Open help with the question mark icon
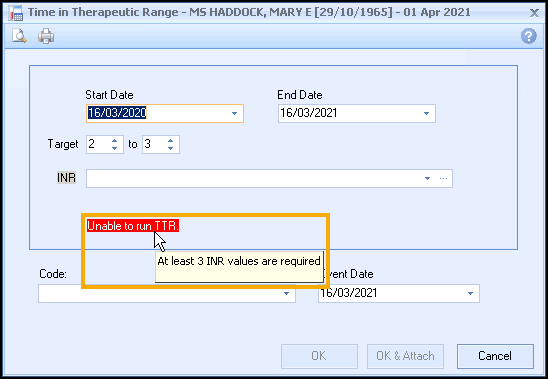The image size is (548, 379). click(x=528, y=36)
